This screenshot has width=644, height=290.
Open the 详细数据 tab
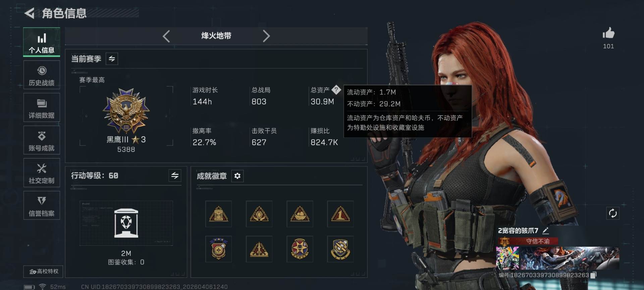42,108
